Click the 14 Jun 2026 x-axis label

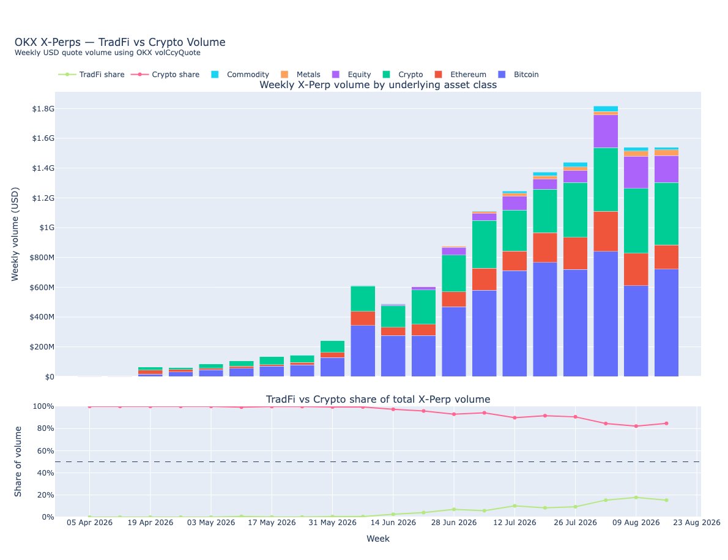(393, 523)
